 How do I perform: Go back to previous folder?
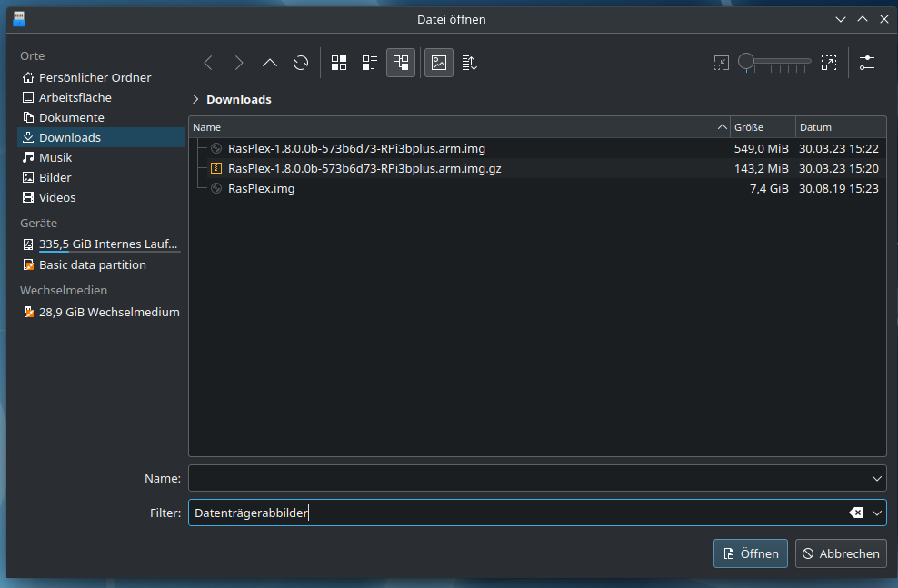click(208, 63)
